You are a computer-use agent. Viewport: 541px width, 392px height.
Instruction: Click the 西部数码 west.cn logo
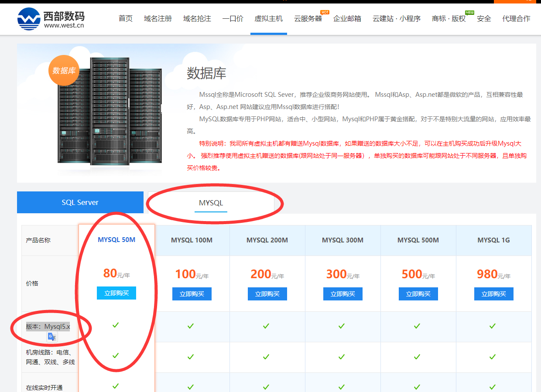click(51, 19)
